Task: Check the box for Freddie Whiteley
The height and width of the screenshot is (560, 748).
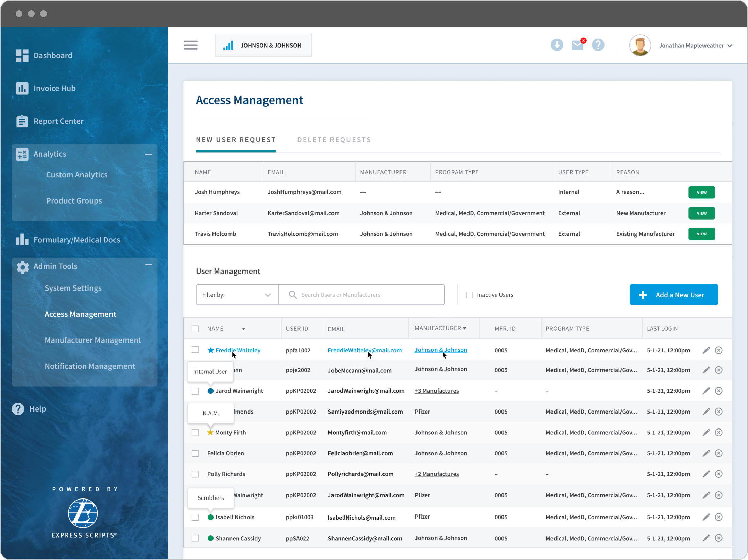Action: pyautogui.click(x=195, y=350)
